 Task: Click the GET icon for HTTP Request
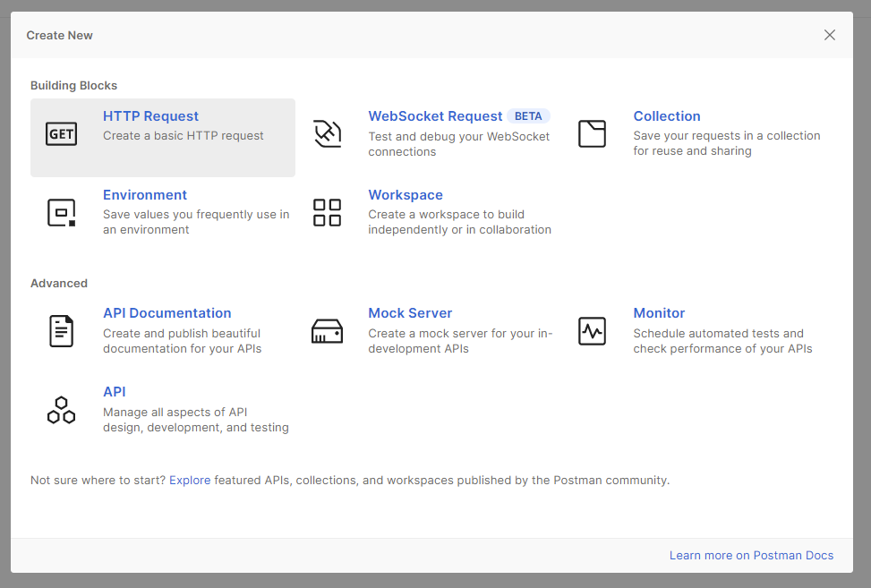click(x=61, y=134)
